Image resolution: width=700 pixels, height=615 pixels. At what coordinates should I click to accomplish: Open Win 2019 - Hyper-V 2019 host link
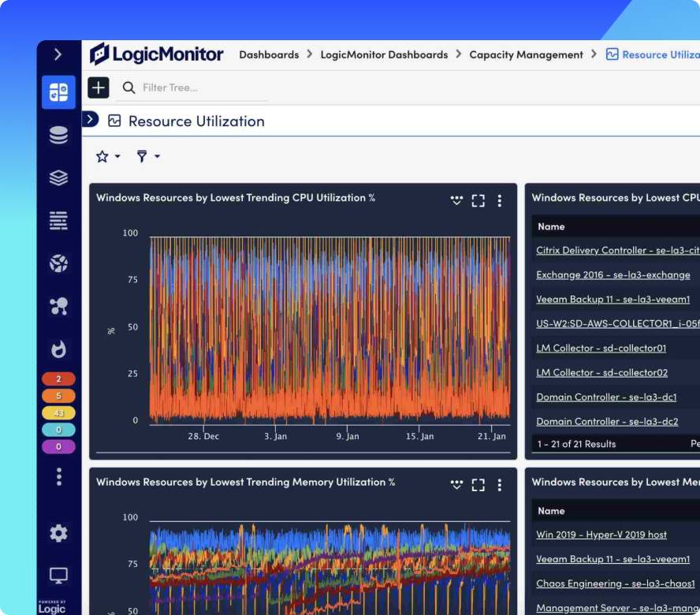[601, 535]
